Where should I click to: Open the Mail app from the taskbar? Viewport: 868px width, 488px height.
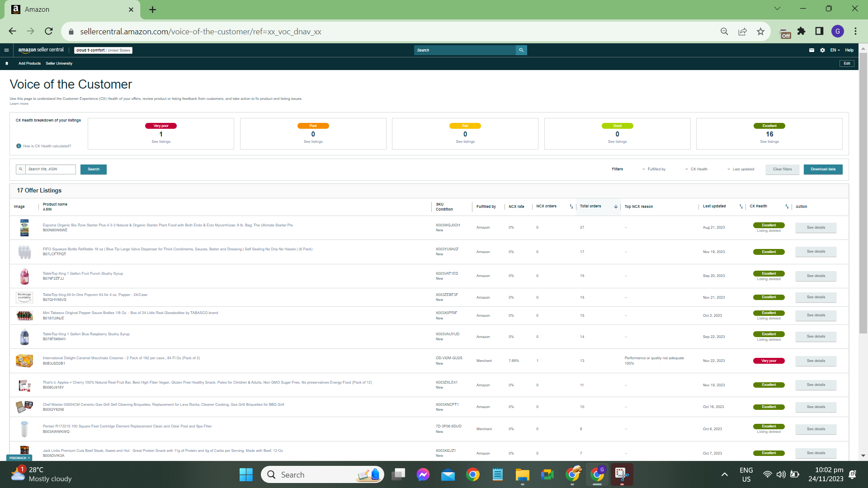(x=448, y=475)
